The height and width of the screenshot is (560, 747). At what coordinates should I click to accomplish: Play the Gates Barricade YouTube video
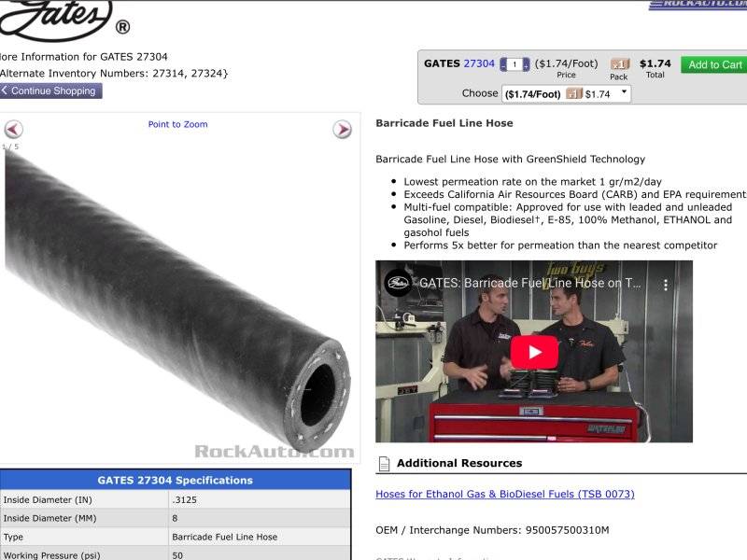(534, 352)
